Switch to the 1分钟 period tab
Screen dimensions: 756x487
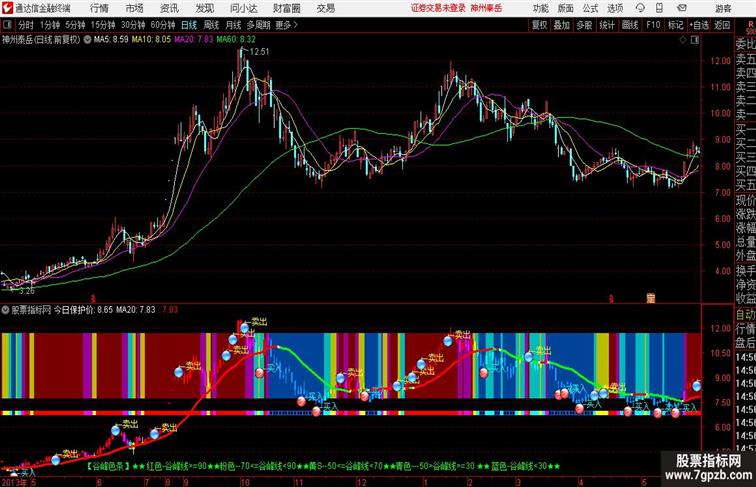coord(49,25)
